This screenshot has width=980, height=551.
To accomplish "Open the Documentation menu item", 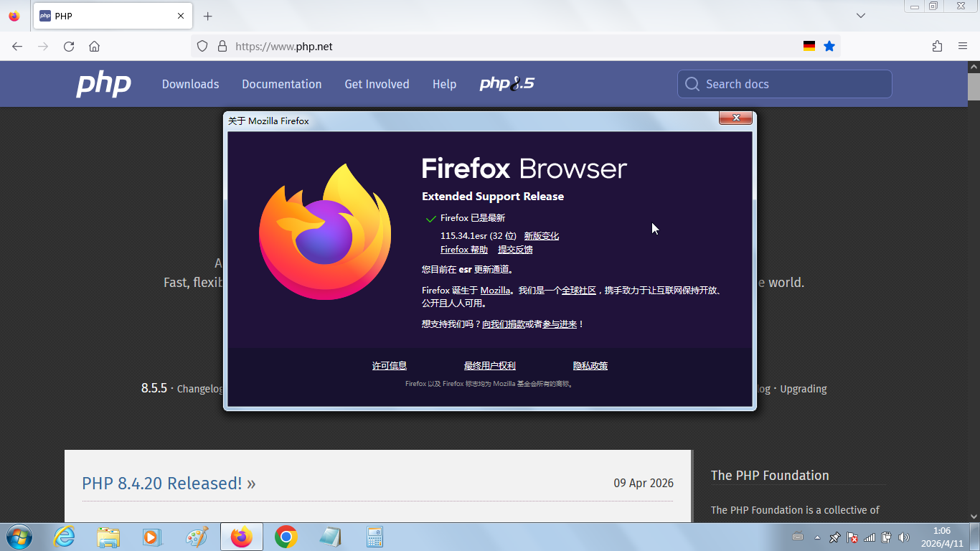I will (281, 84).
